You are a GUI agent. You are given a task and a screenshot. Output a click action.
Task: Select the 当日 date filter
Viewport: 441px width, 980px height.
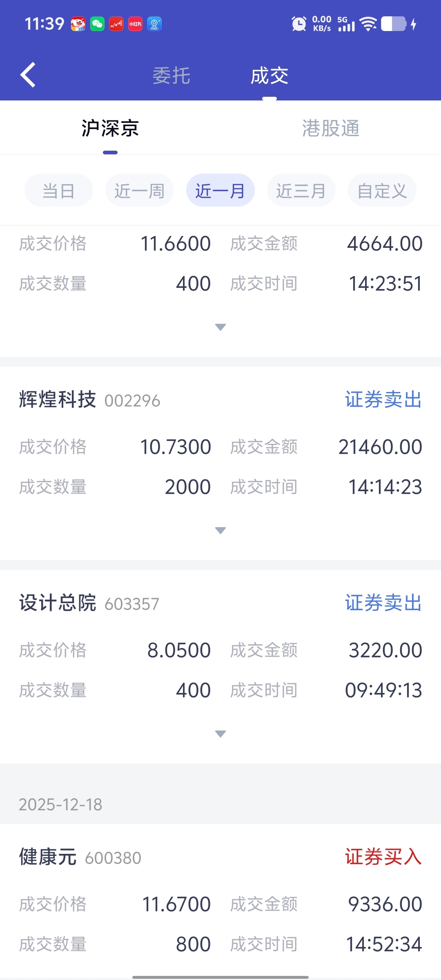coord(59,191)
